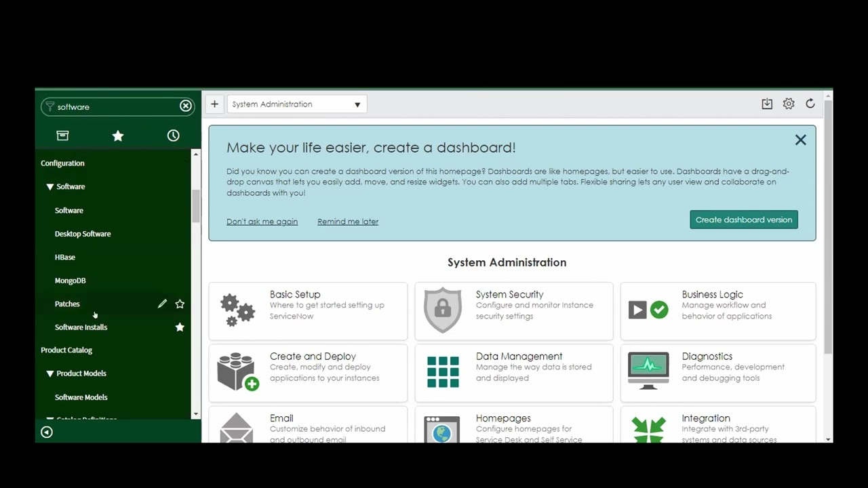The image size is (868, 488).
Task: Click the Data Management grid icon
Action: tap(443, 372)
